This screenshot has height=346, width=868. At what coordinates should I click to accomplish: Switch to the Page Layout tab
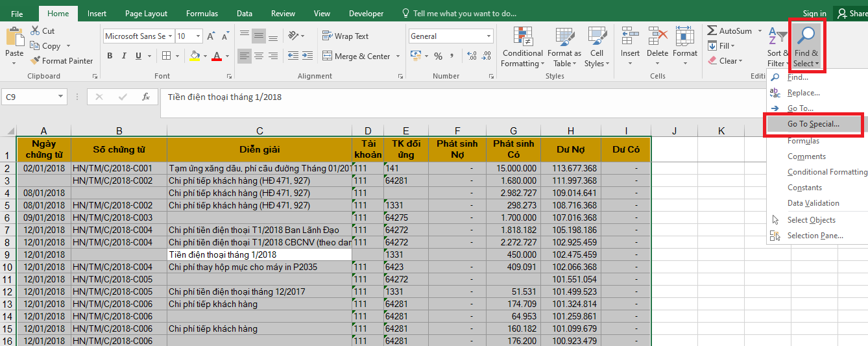146,14
